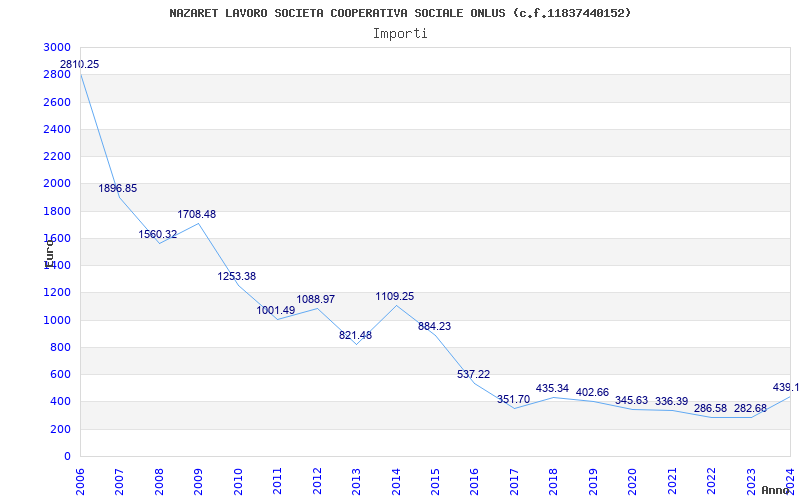The image size is (800, 500).
Task: Click the 2810.25 data label
Action: [80, 65]
